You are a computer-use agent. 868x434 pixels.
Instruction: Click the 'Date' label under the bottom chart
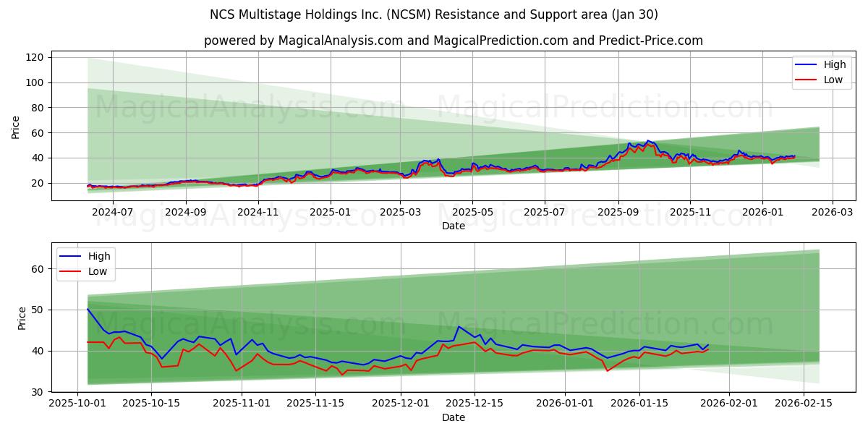454,417
